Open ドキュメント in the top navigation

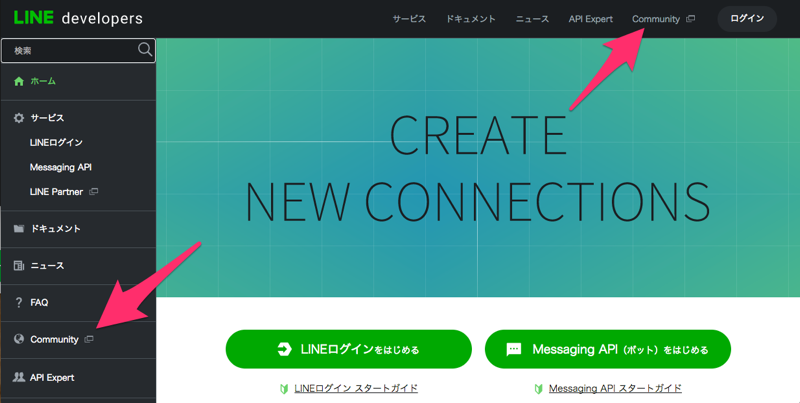coord(470,19)
